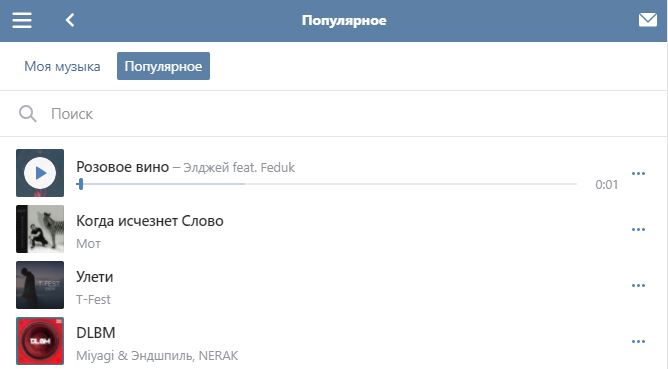Click artist name Элджей feat. Feduk
The image size is (668, 369).
[x=239, y=167]
